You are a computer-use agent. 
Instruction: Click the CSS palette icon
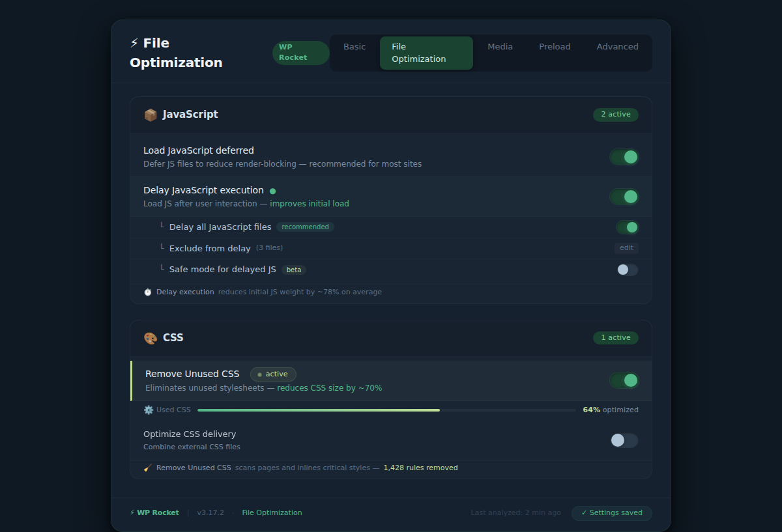click(x=151, y=338)
